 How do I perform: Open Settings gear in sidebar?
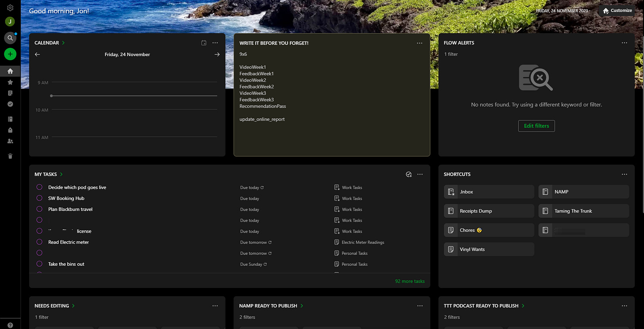click(10, 8)
